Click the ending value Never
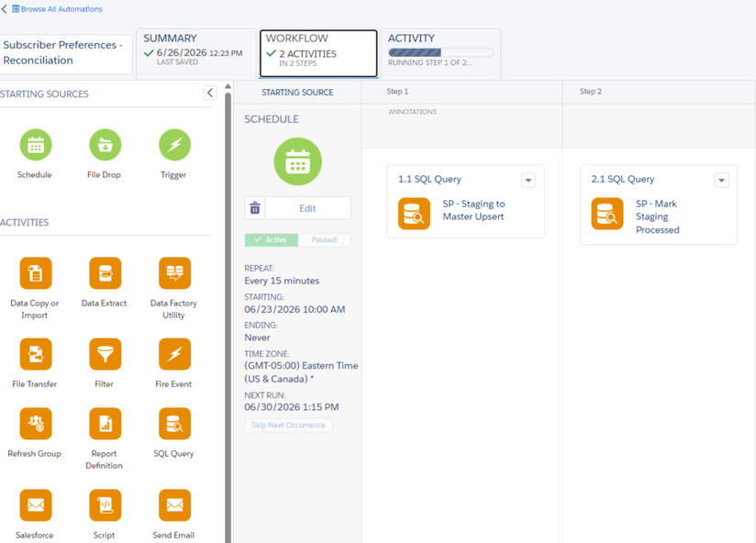 coord(257,338)
